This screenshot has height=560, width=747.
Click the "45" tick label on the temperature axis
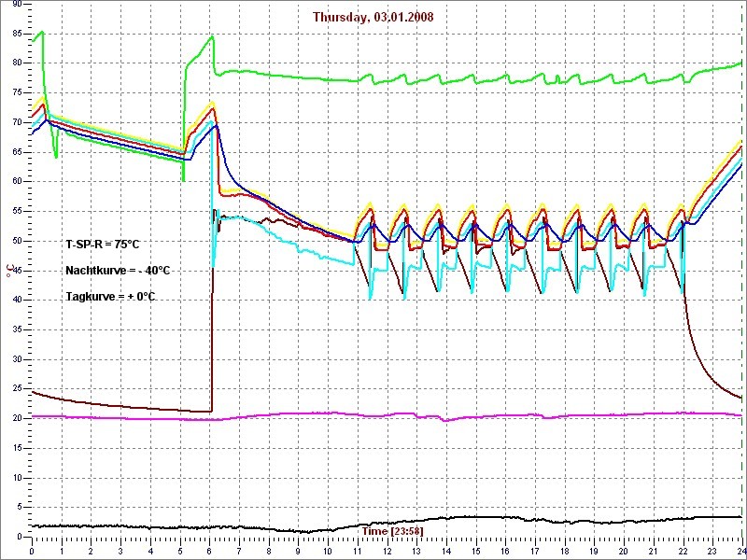click(17, 271)
